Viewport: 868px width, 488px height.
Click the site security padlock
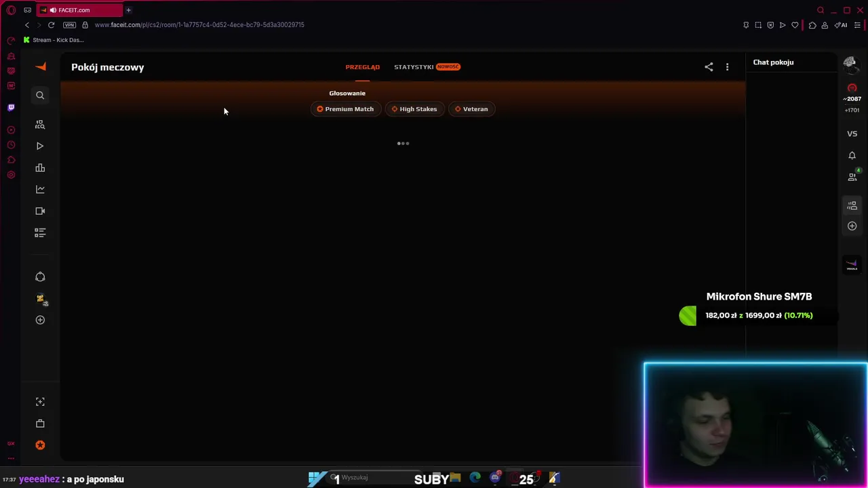tap(85, 25)
